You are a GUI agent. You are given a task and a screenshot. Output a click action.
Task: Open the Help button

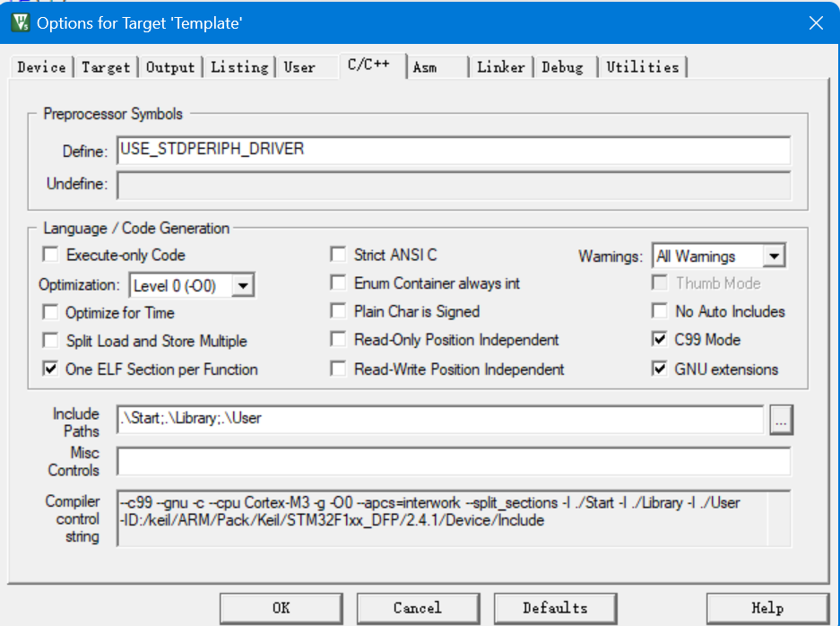pos(767,608)
